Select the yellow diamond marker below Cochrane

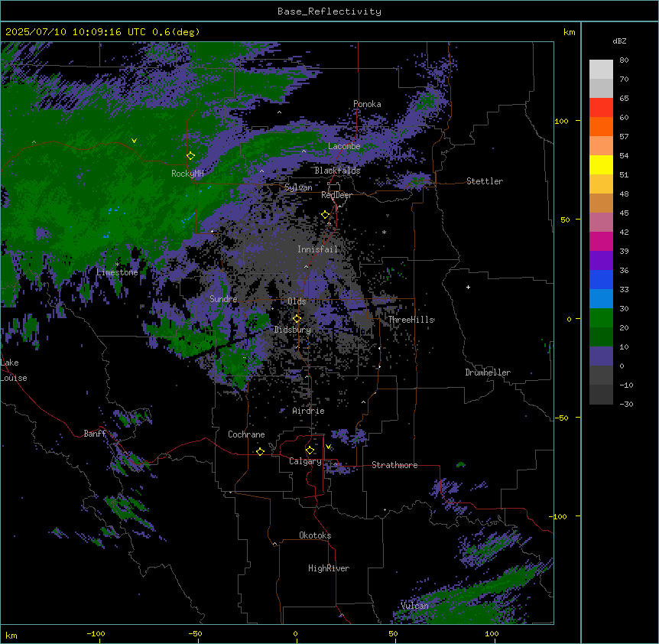(x=260, y=451)
